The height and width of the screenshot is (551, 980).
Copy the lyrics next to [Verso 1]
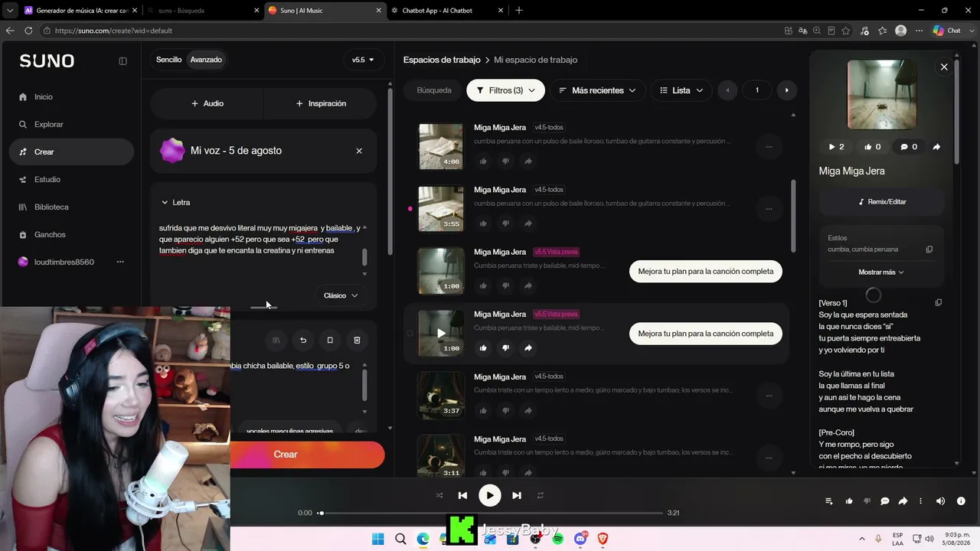[x=939, y=303]
